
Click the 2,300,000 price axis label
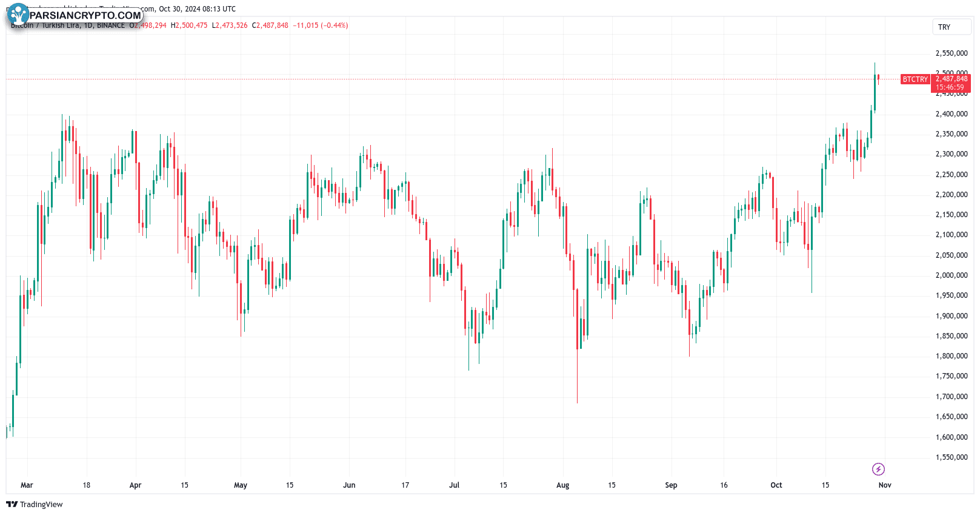click(x=952, y=154)
